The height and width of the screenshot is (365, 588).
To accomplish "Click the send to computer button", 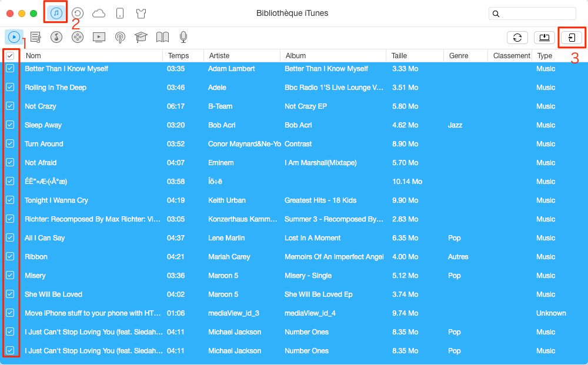I will [544, 38].
